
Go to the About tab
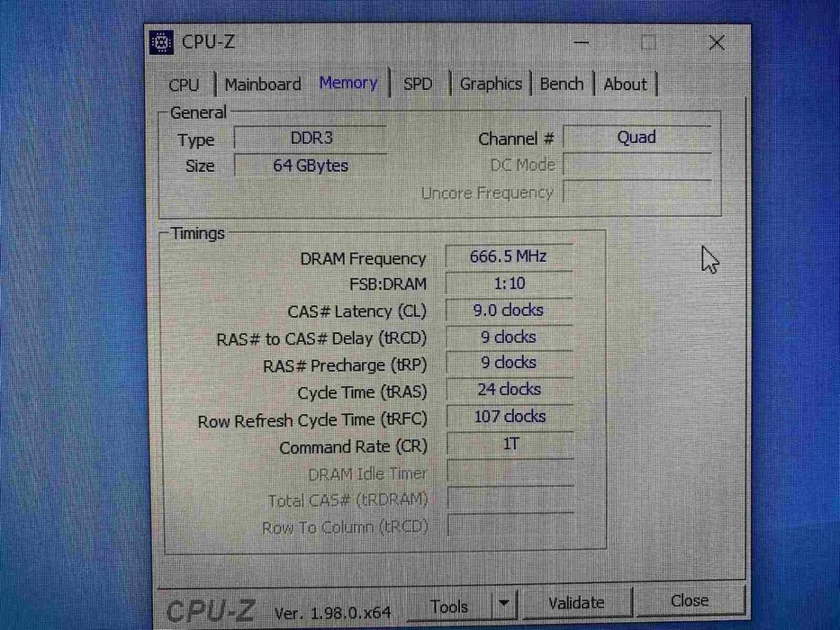(x=625, y=84)
